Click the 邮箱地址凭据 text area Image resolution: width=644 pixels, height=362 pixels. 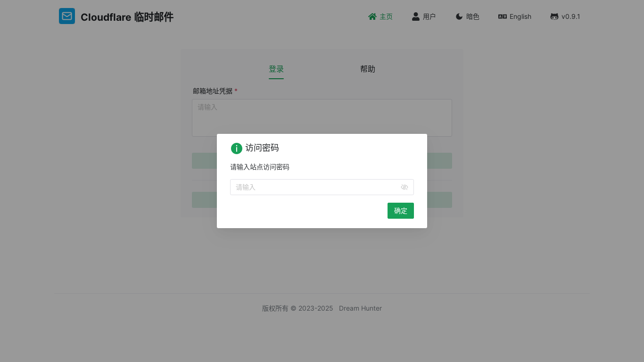[x=322, y=118]
